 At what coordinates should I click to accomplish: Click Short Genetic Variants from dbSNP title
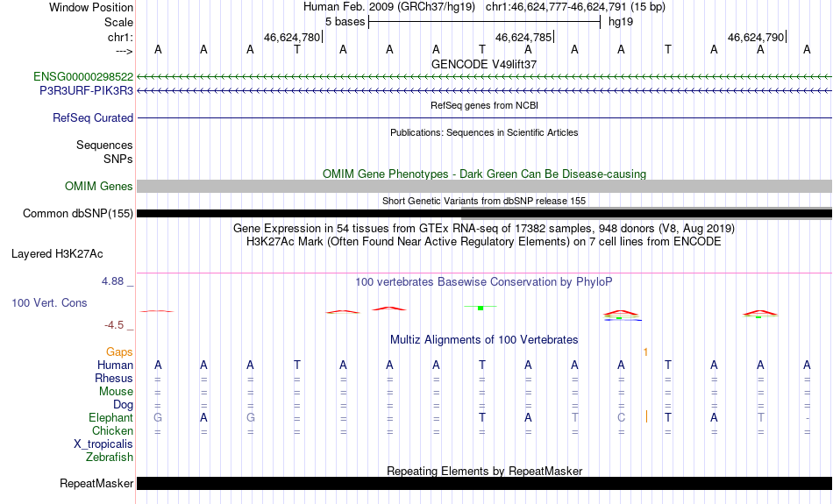484,202
